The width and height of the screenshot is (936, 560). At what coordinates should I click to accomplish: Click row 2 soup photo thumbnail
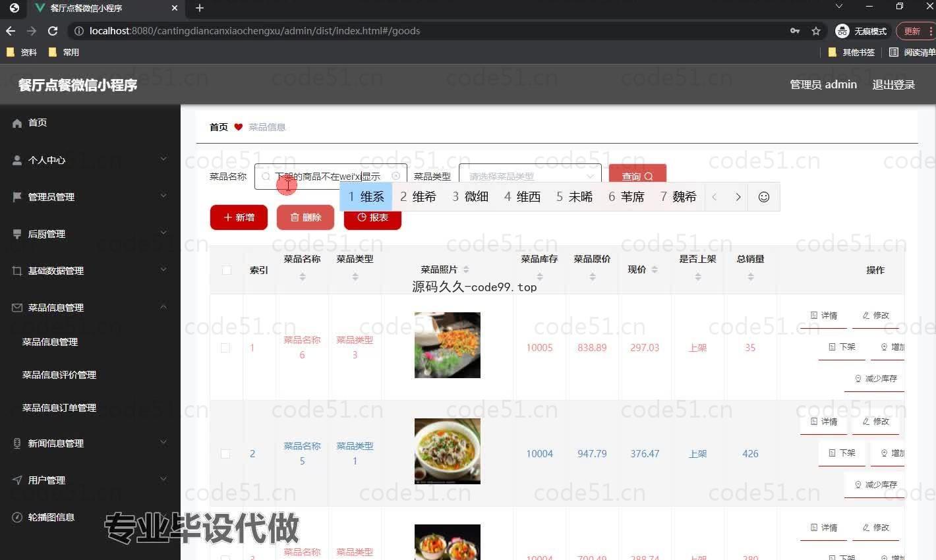(448, 451)
